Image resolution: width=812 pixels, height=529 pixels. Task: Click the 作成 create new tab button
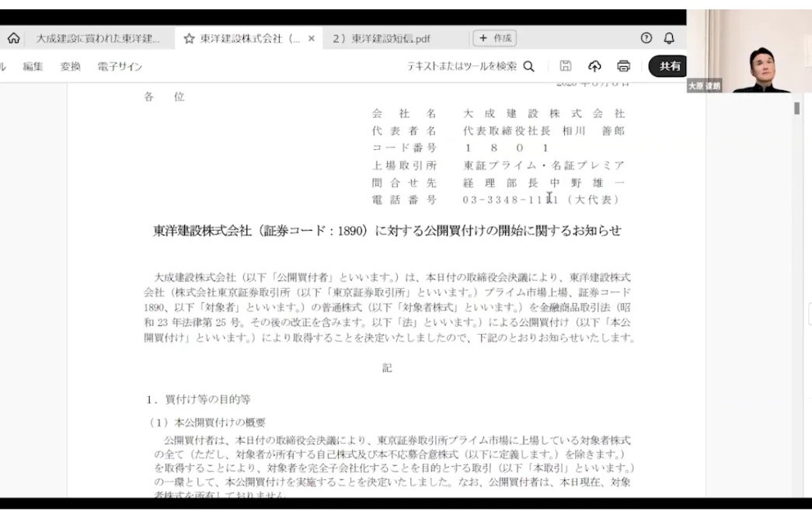[494, 38]
